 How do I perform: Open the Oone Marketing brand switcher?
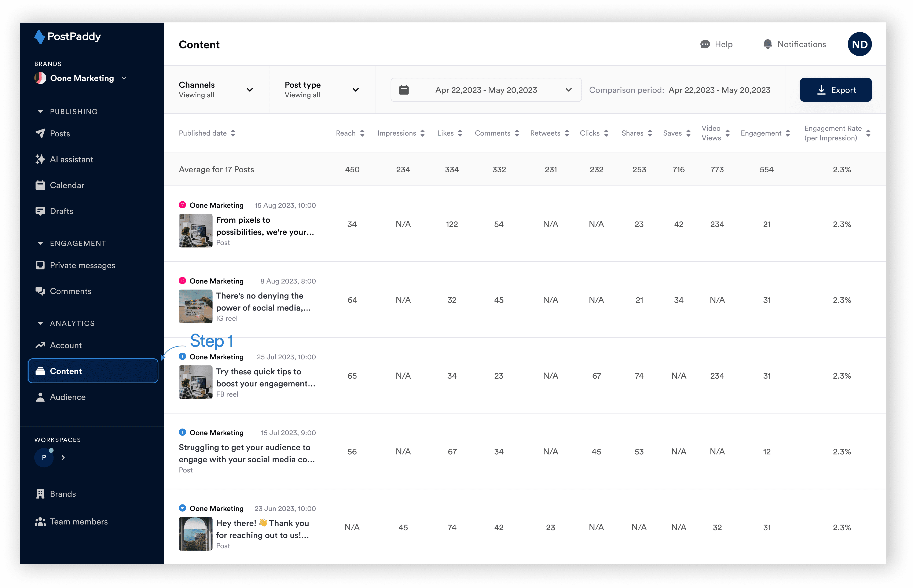(82, 78)
